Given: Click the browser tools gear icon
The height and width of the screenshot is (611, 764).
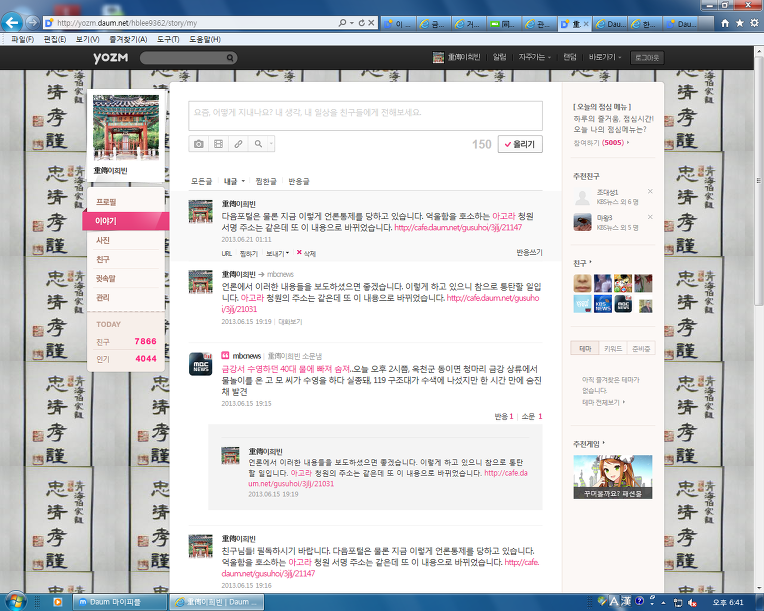Looking at the screenshot, I should click(x=754, y=23).
